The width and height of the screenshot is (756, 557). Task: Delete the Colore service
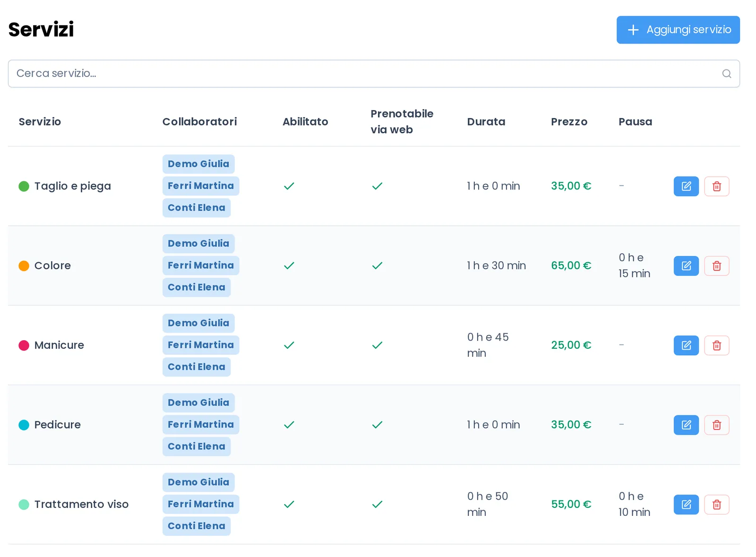[717, 266]
